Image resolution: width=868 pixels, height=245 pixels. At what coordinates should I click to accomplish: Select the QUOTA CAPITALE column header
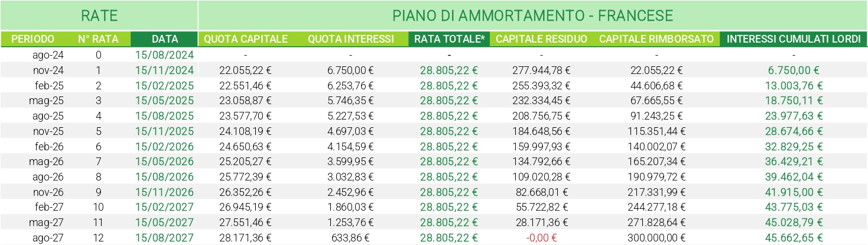click(246, 39)
